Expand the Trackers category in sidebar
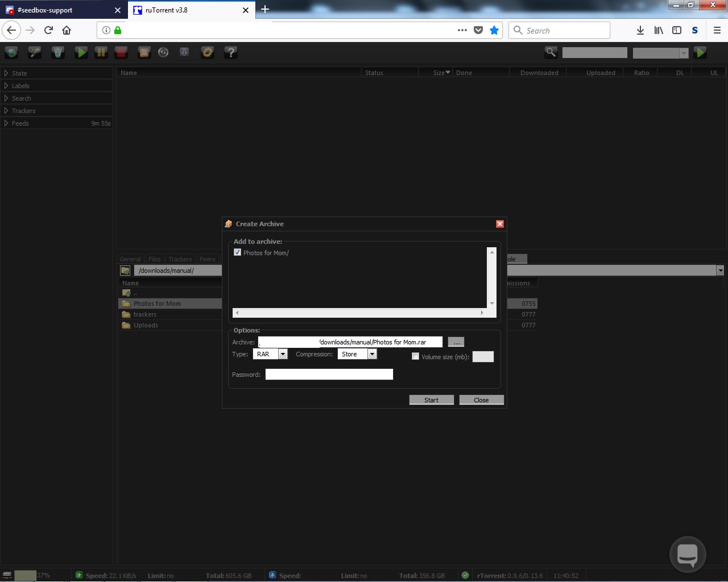Viewport: 728px width, 582px height. [23, 111]
